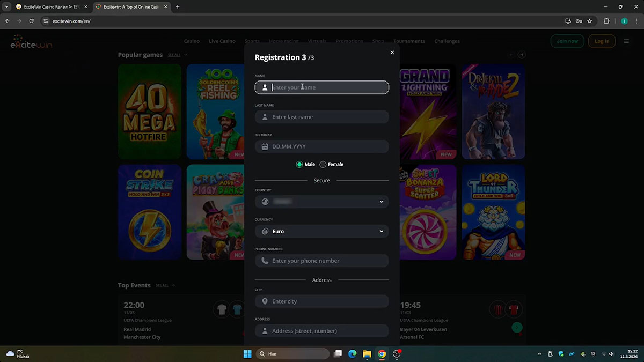Click the next arrow for Popular games carousel

521,54
